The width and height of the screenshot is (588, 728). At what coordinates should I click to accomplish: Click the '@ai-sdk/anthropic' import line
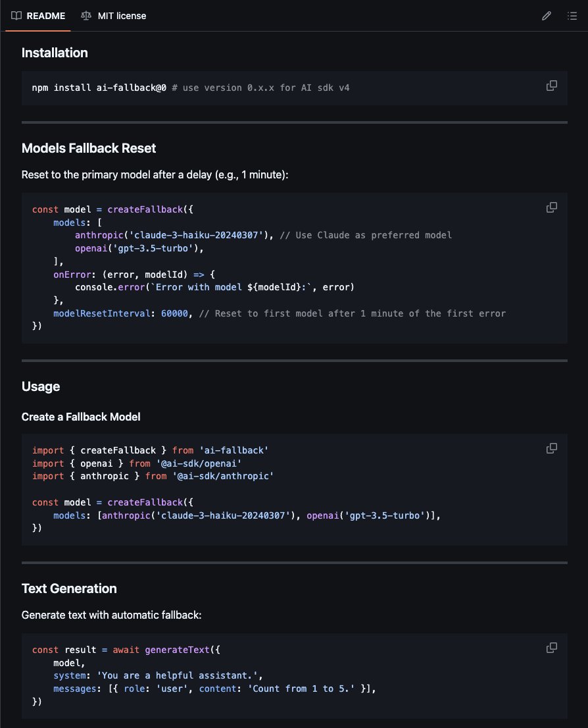(x=153, y=477)
